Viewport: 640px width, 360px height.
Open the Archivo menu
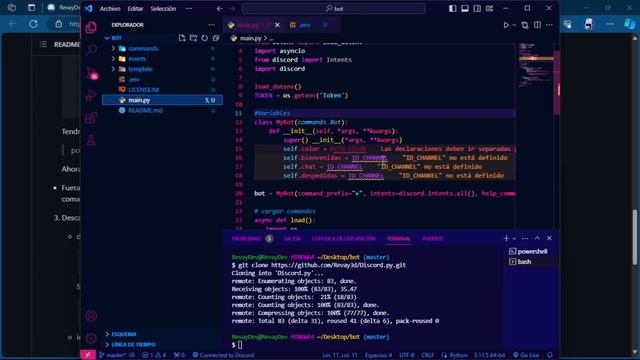point(110,8)
